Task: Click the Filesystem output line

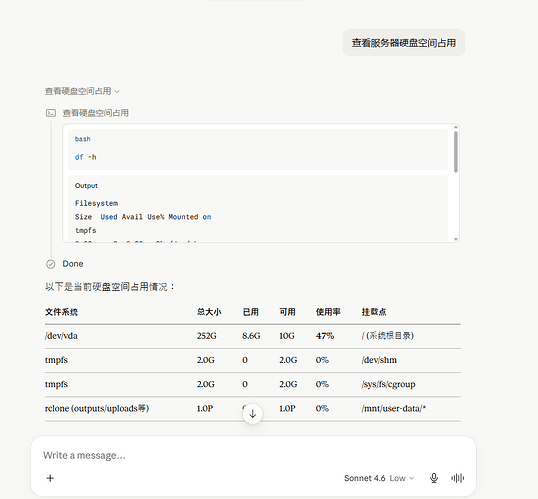Action: 96,203
